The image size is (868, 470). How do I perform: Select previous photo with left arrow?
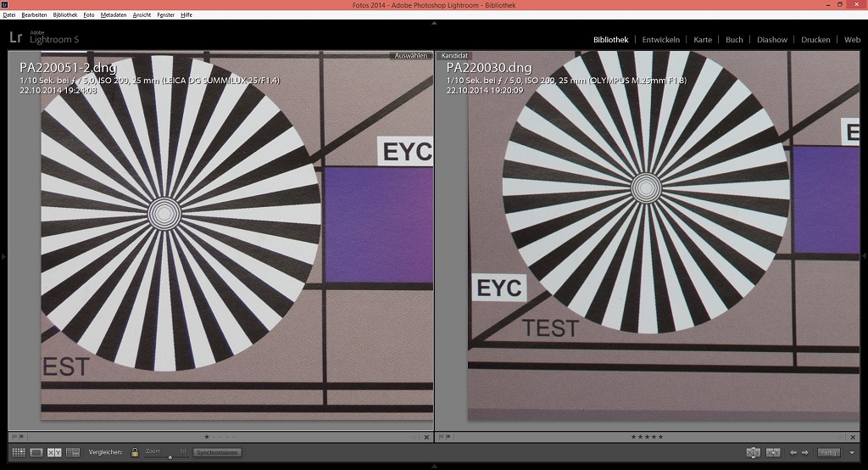point(793,452)
